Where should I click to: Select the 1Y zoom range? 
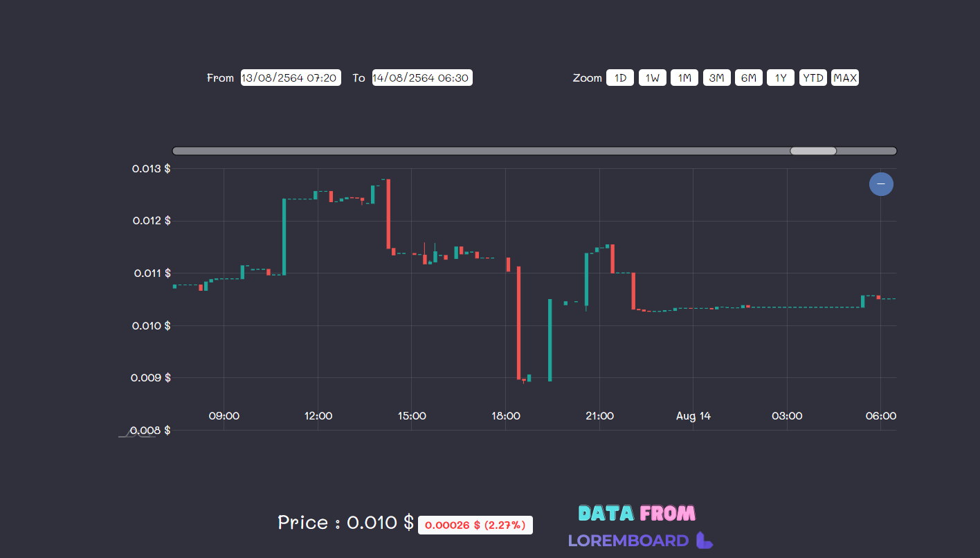781,78
